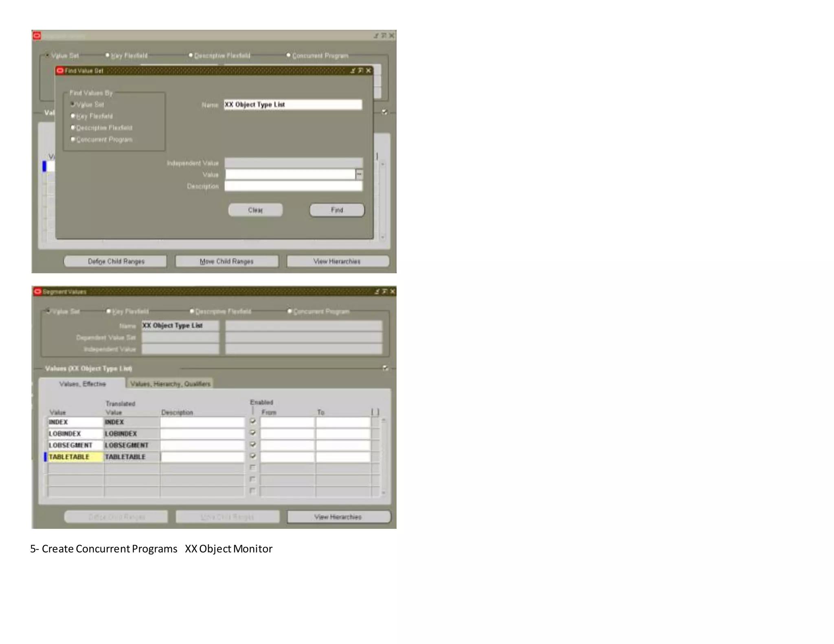Click the translated value LOBINDEX cell
This screenshot has width=834, height=644.
132,434
